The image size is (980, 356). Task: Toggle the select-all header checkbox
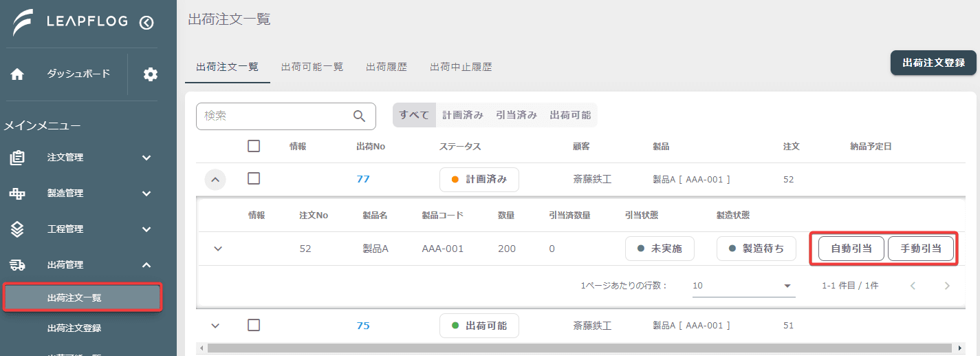(x=254, y=146)
